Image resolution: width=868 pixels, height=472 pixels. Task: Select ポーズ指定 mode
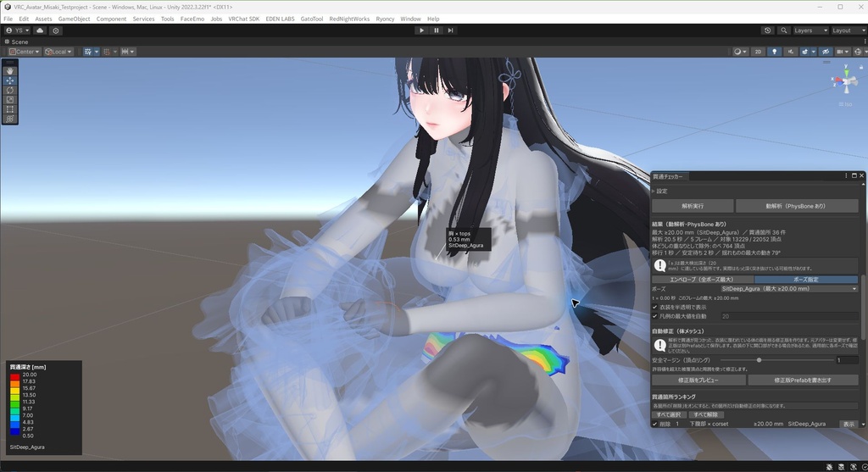(x=806, y=280)
